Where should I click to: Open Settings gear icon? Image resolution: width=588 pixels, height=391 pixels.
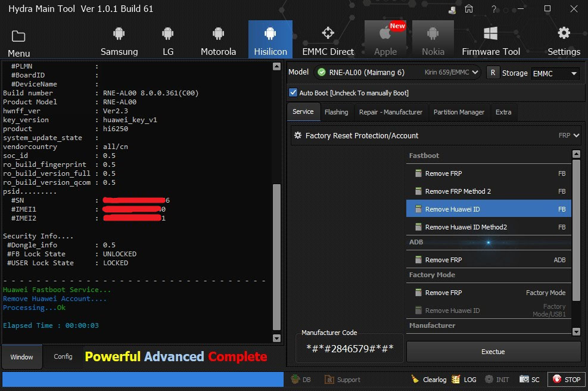[564, 33]
